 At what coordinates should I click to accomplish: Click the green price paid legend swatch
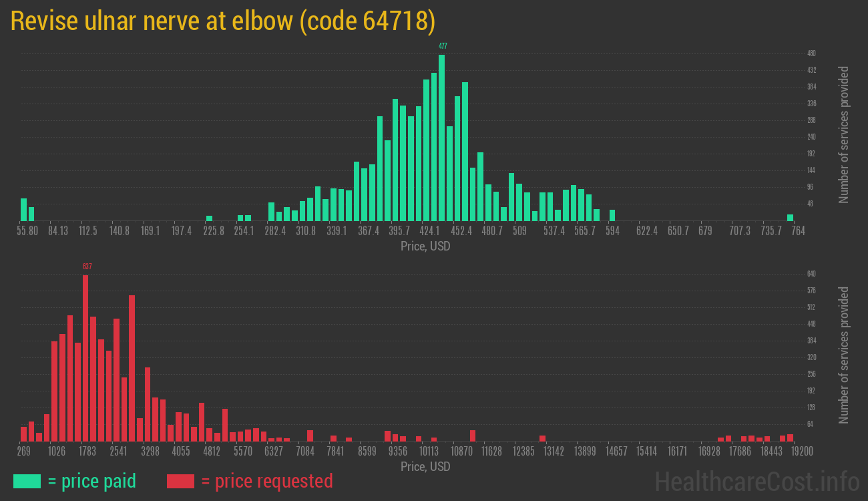tap(27, 481)
